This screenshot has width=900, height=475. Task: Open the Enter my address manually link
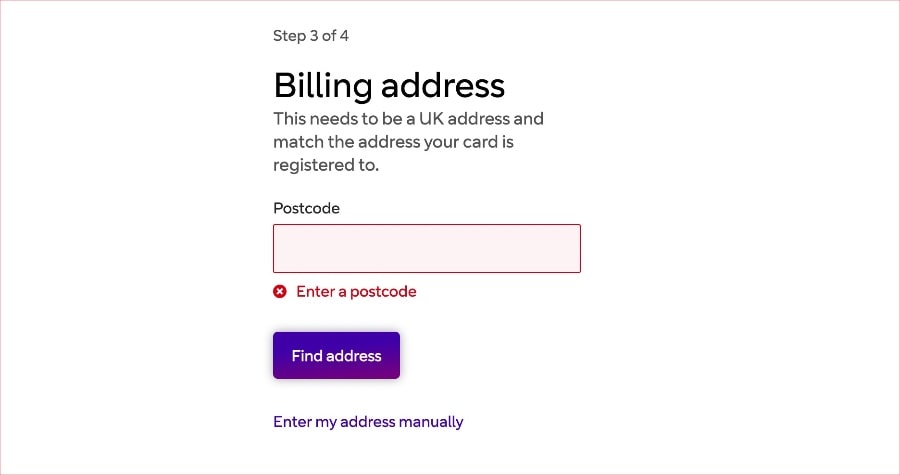coord(368,422)
